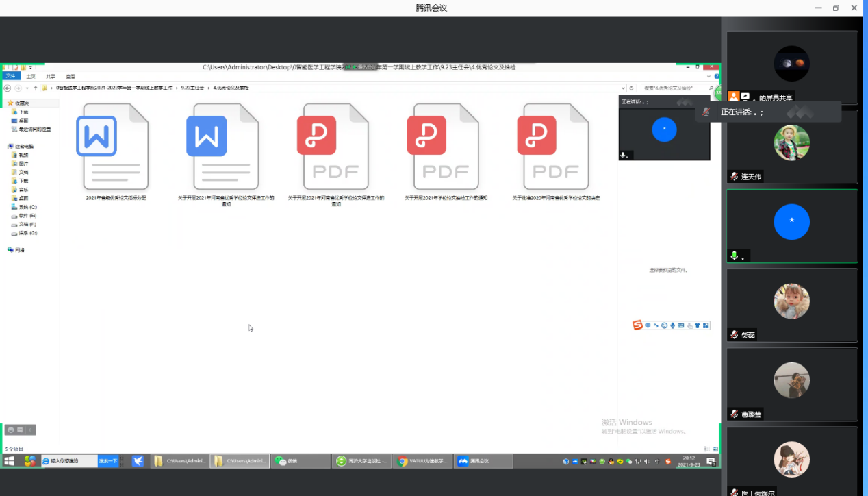Viewport: 868px width, 496px height.
Task: Click the Sogou input method S logo
Action: (637, 325)
